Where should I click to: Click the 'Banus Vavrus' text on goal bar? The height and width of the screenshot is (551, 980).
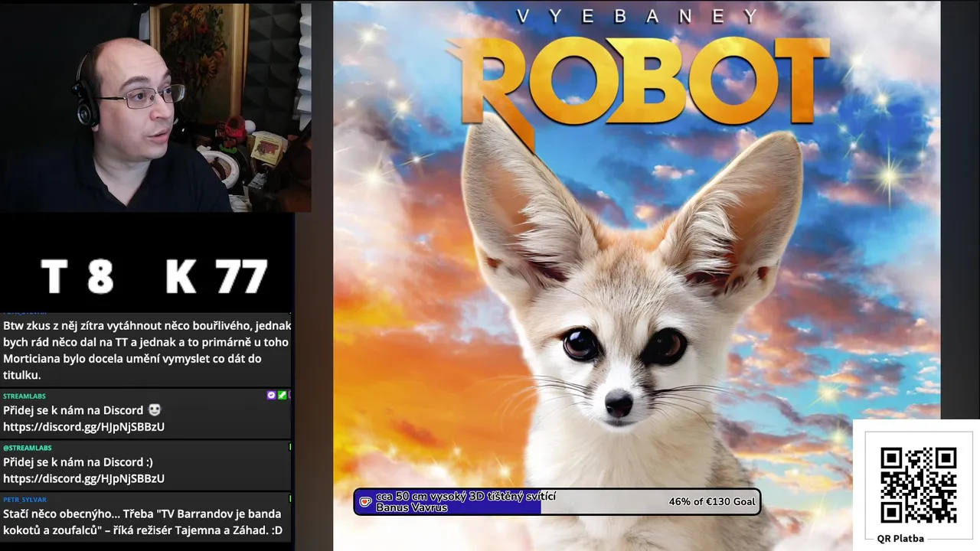point(412,507)
